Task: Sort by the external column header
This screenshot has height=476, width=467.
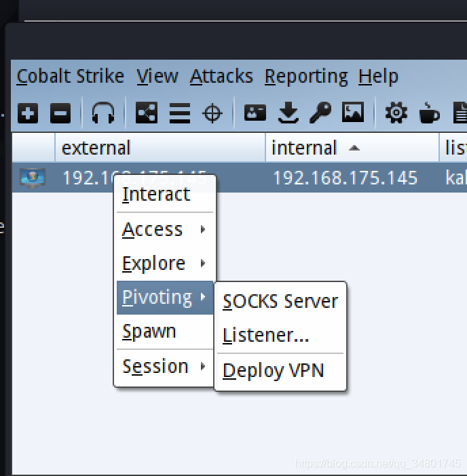Action: [160, 148]
